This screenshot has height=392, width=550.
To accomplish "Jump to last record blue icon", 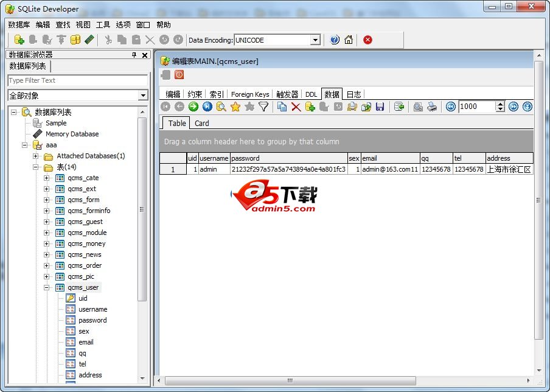I will coord(207,107).
